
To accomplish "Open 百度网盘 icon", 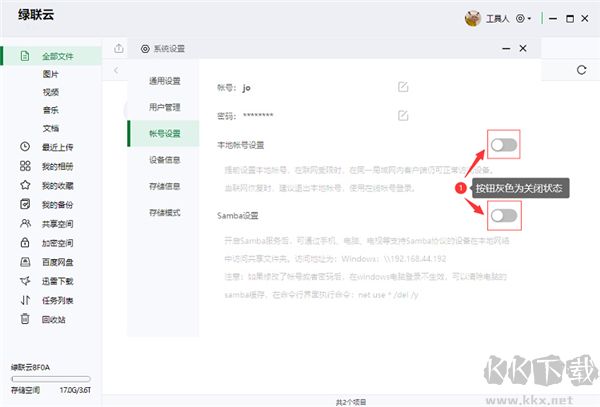I will [x=25, y=262].
